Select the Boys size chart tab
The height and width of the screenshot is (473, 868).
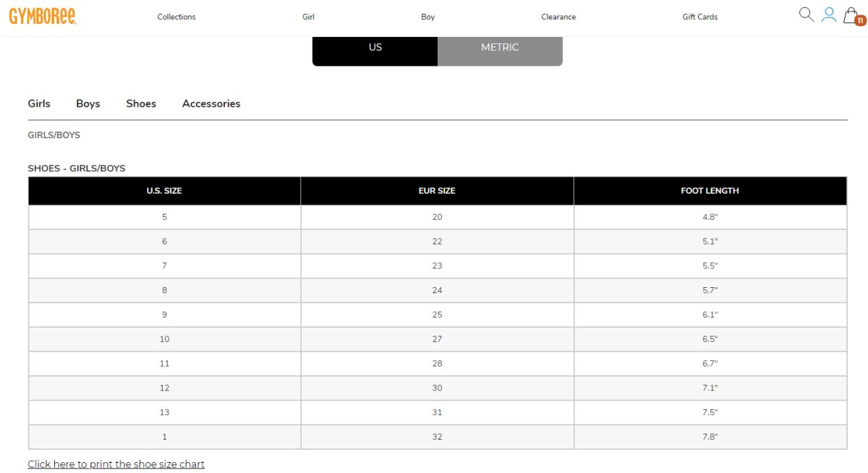coord(88,103)
